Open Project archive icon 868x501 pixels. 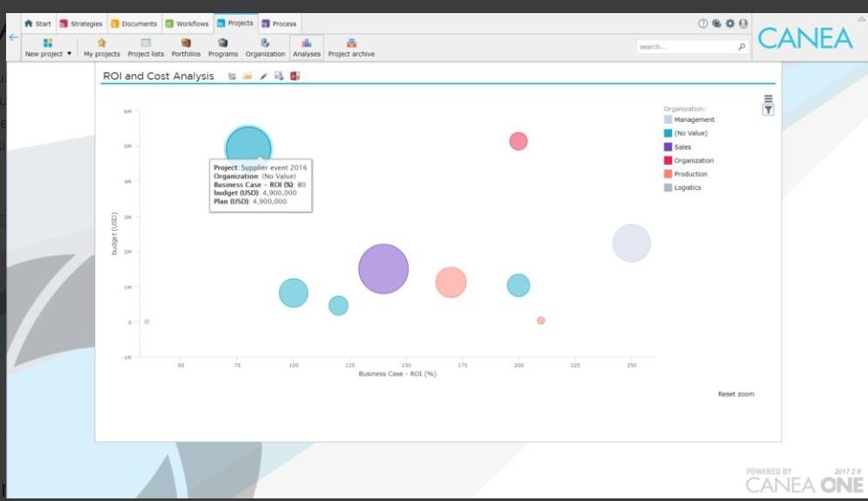point(351,43)
